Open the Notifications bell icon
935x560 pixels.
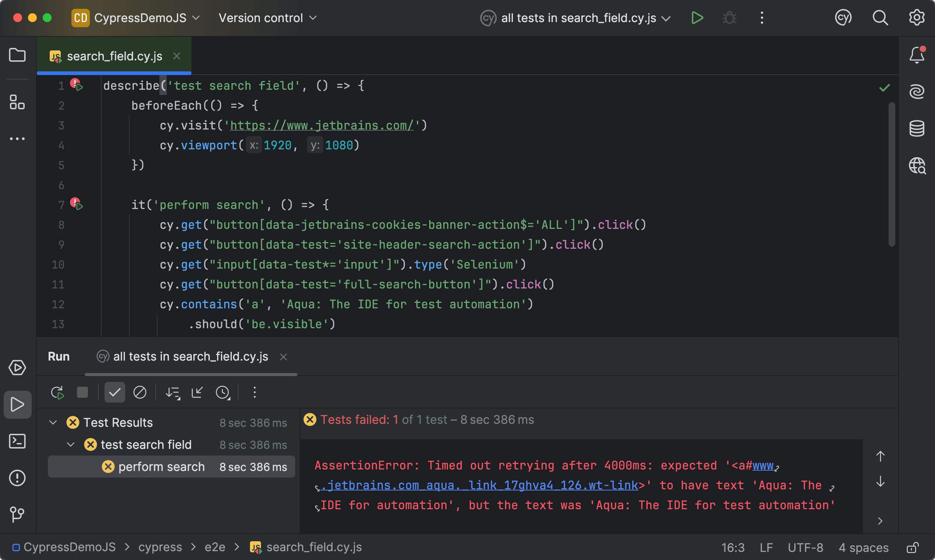917,55
